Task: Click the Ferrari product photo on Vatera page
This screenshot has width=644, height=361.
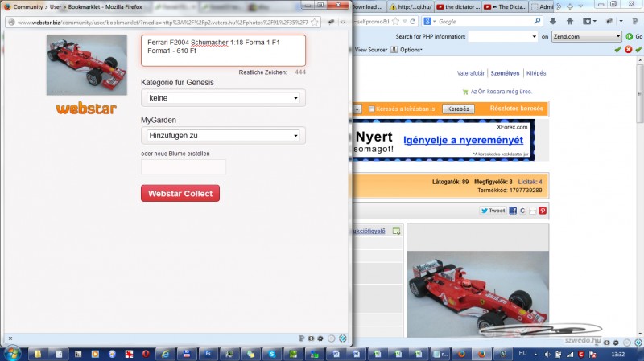Action: [477, 293]
